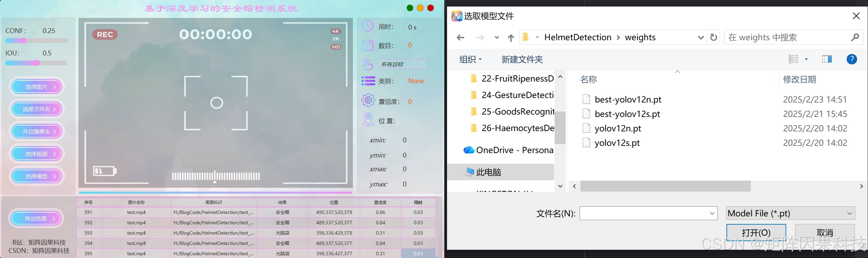Image resolution: width=868 pixels, height=258 pixels.
Task: Click the green window control dot
Action: (410, 8)
